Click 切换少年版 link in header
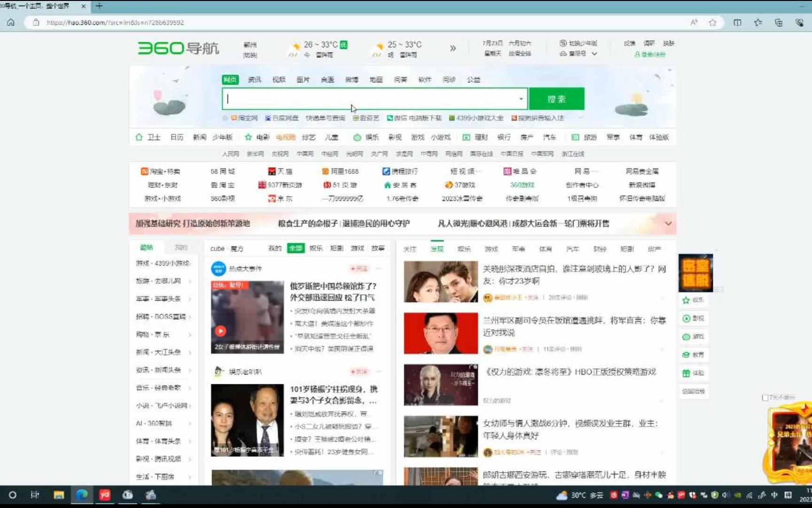 [578, 43]
